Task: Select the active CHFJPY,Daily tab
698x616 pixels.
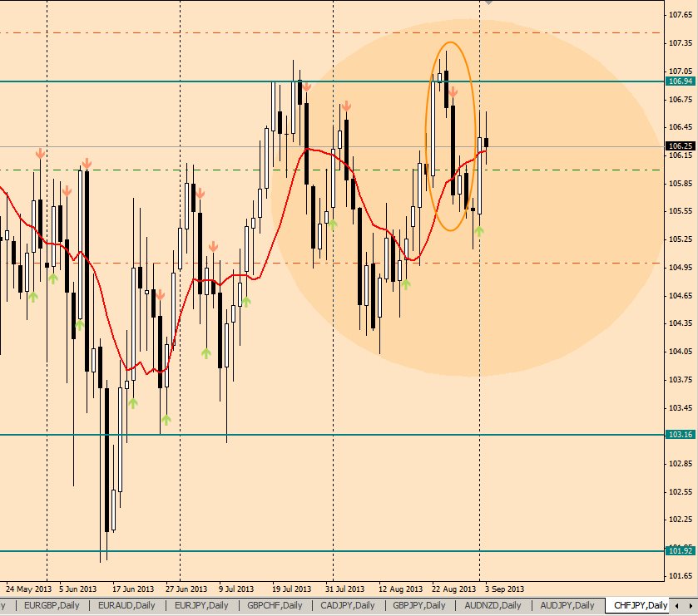Action: (x=639, y=605)
